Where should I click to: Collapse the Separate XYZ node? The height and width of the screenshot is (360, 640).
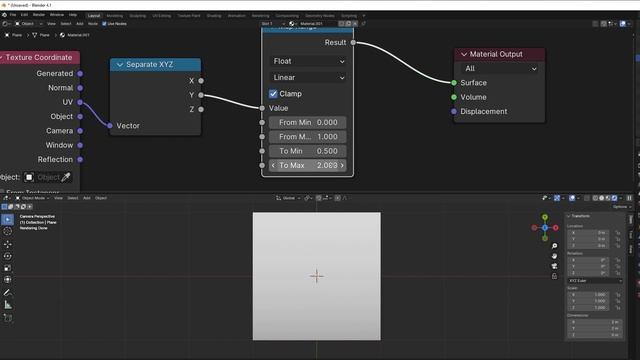(x=120, y=64)
